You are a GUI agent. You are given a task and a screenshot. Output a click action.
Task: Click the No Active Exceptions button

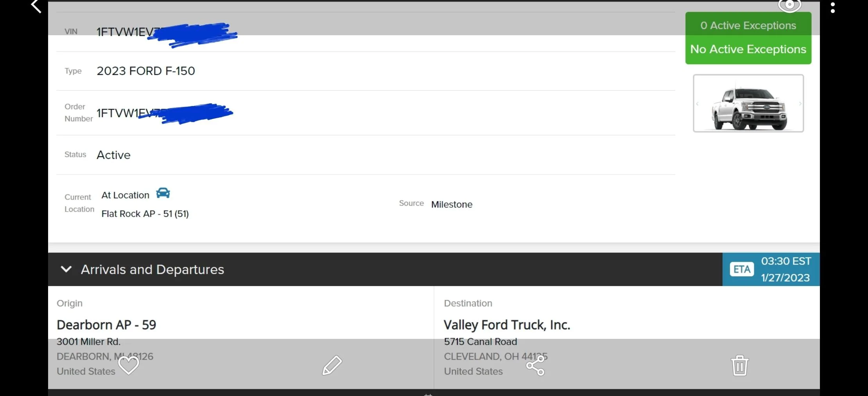tap(748, 50)
